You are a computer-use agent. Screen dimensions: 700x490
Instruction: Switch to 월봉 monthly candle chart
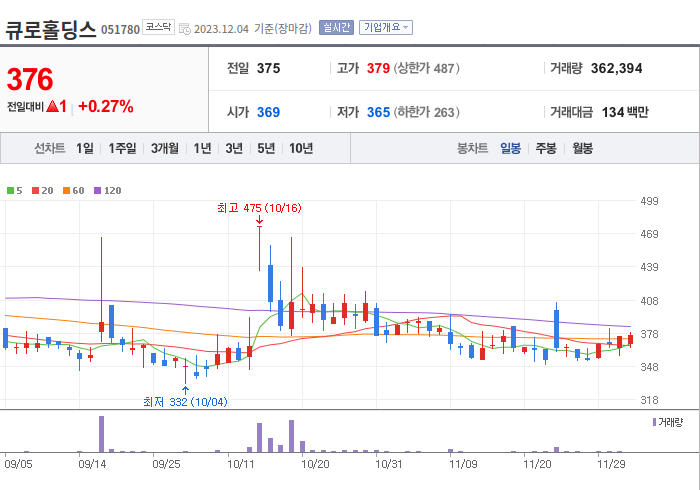click(x=583, y=148)
